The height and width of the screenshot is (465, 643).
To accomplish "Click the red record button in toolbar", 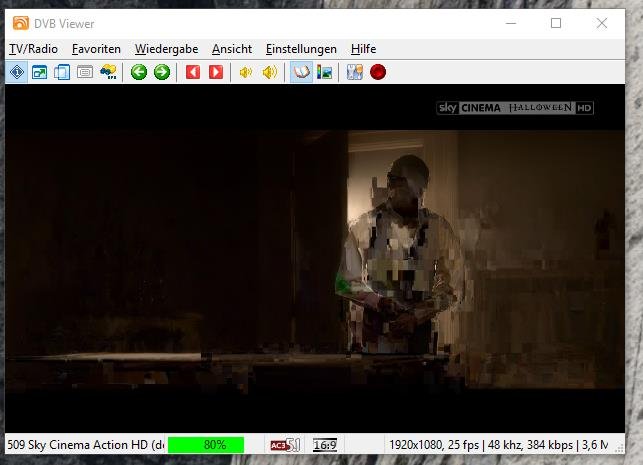I will (x=378, y=72).
